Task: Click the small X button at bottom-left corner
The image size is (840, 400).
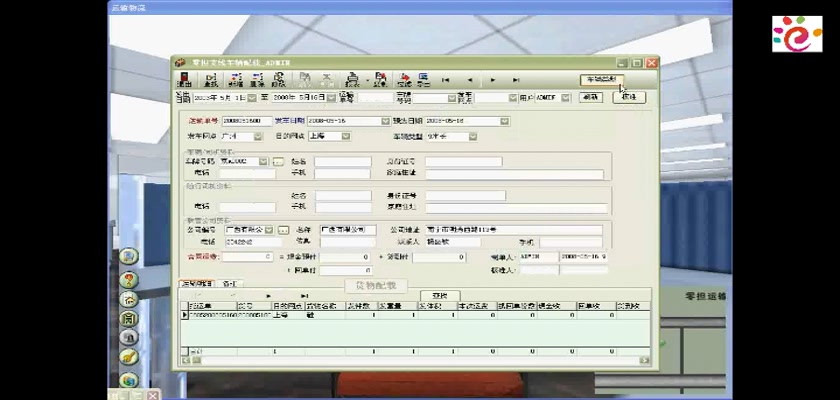Action: (x=153, y=395)
